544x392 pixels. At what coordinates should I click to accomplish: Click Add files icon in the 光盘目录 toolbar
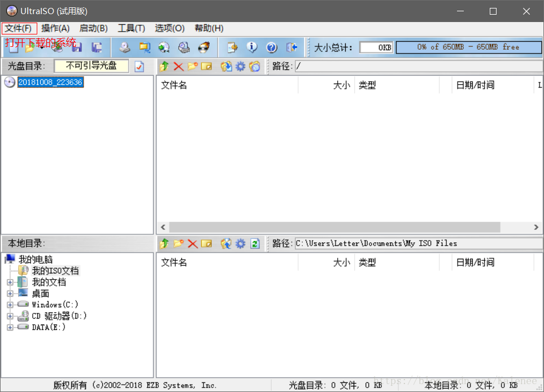click(x=226, y=66)
